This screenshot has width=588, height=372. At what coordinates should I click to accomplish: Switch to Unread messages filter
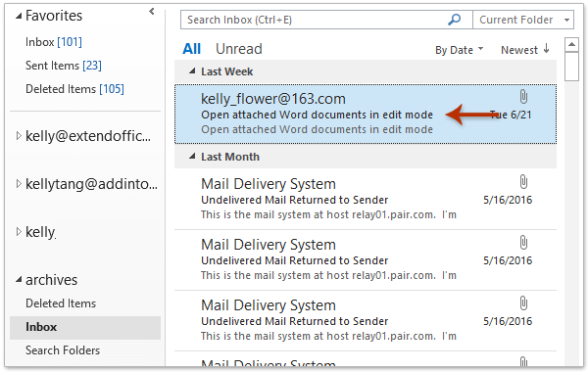pyautogui.click(x=239, y=49)
